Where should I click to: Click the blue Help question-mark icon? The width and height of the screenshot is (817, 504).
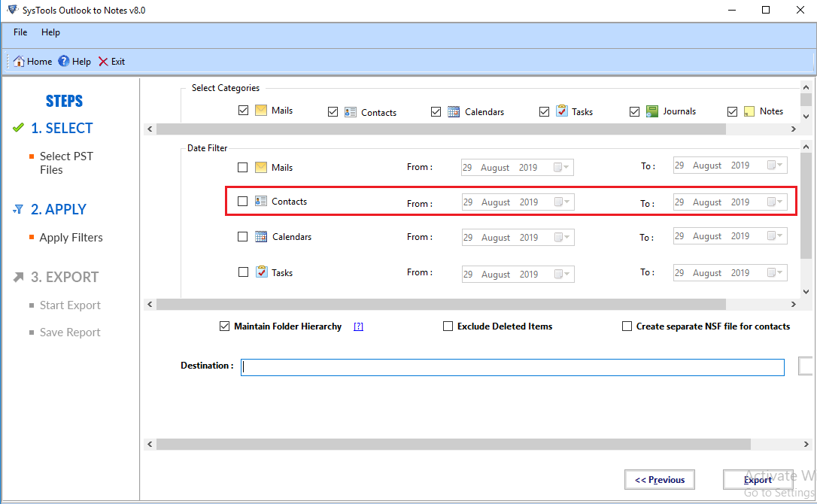63,62
